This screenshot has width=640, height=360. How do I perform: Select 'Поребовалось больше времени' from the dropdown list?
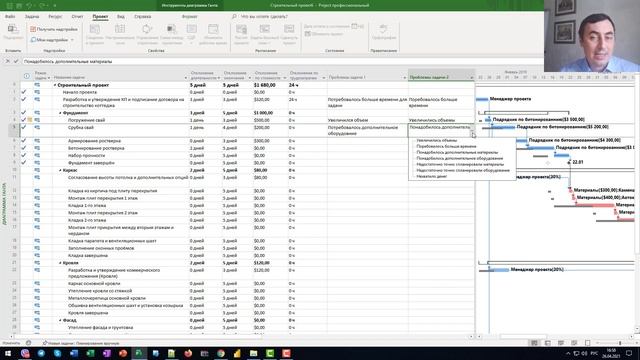tap(446, 146)
